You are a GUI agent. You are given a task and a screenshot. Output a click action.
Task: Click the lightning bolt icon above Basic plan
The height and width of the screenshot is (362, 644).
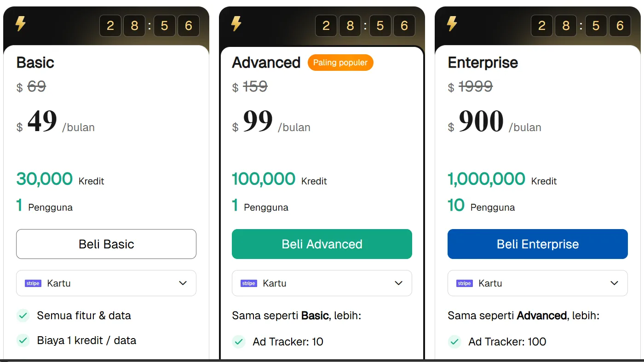coord(21,23)
